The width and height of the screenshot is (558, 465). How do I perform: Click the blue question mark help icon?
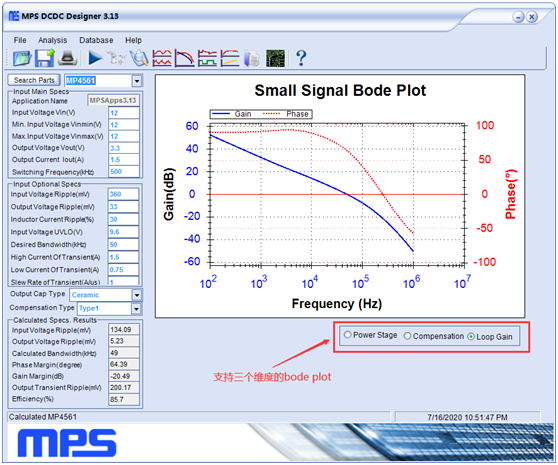tap(301, 58)
